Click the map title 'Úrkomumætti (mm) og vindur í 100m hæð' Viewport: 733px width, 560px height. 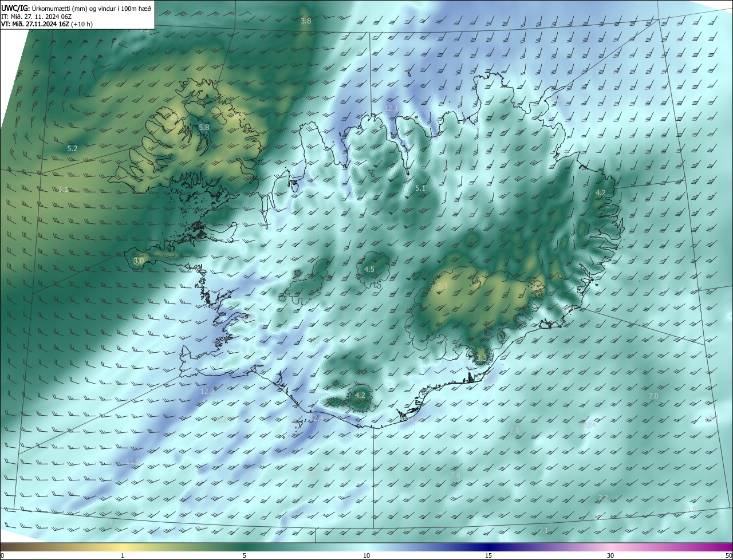92,8
